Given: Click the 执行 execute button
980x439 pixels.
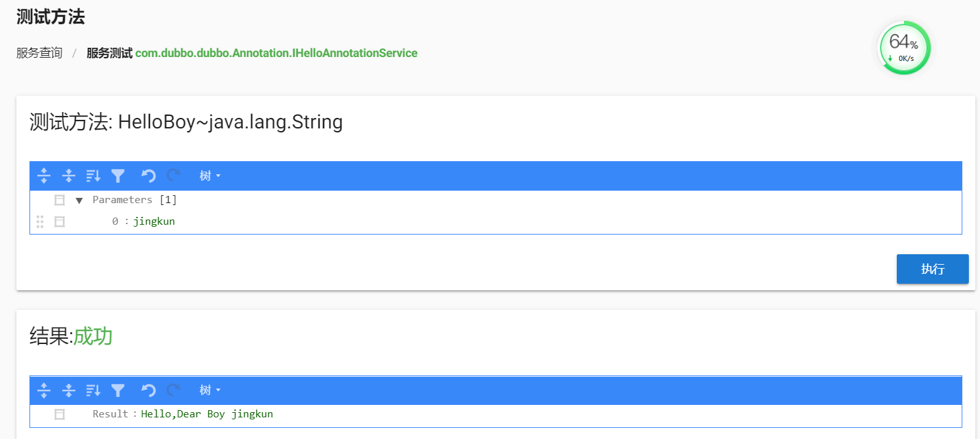Looking at the screenshot, I should [933, 269].
